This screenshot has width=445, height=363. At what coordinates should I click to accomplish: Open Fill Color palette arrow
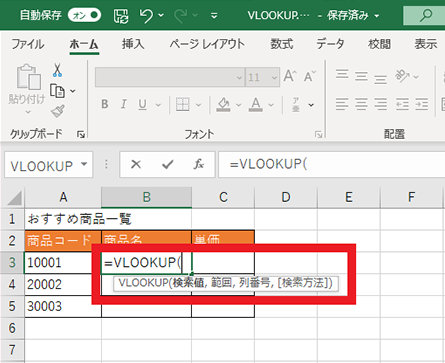point(238,105)
